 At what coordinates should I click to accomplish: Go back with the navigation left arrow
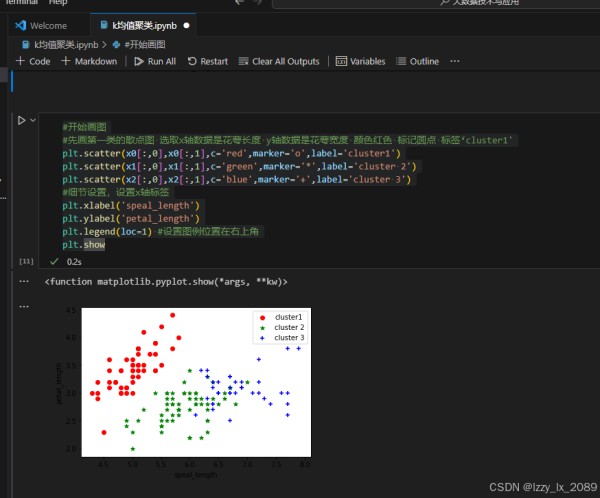[240, 2]
